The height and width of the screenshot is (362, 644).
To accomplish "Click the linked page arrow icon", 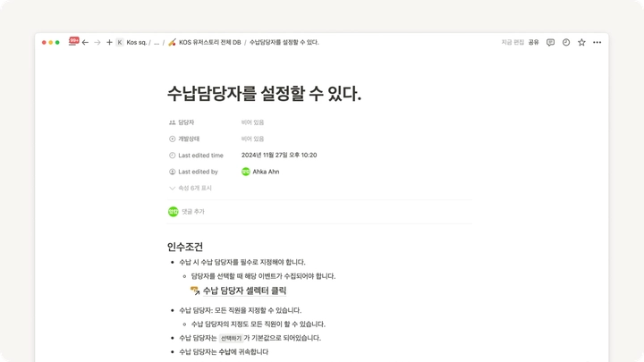I will 195,290.
